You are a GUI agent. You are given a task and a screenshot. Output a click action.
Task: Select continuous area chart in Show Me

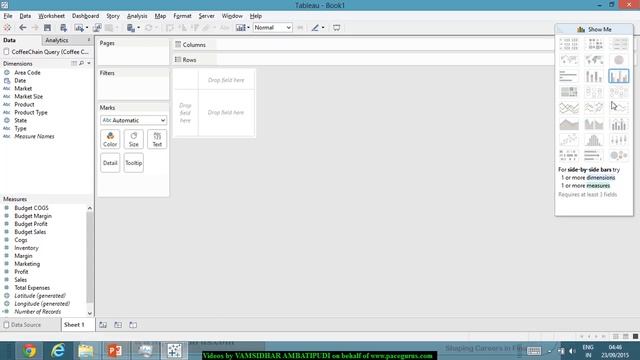pyautogui.click(x=569, y=124)
